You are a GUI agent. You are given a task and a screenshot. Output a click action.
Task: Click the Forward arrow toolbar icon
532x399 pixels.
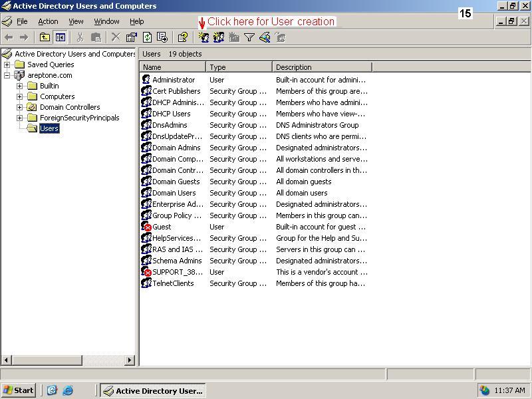[24, 37]
